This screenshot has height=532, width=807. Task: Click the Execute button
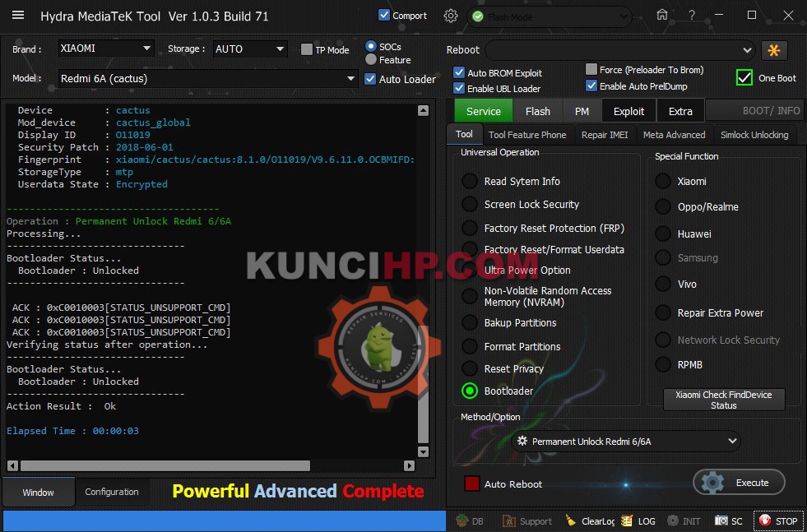coord(739,483)
